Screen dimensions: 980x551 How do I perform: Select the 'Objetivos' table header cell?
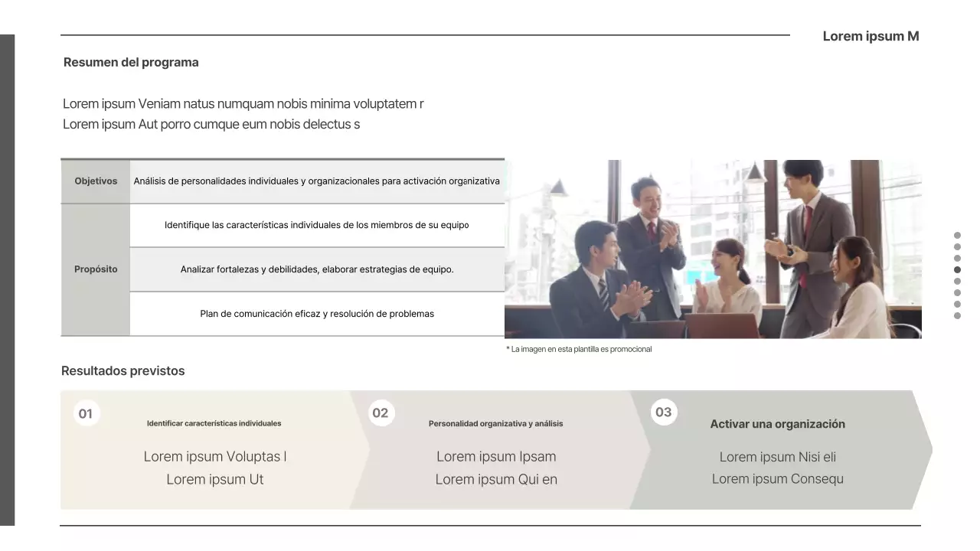click(x=96, y=181)
